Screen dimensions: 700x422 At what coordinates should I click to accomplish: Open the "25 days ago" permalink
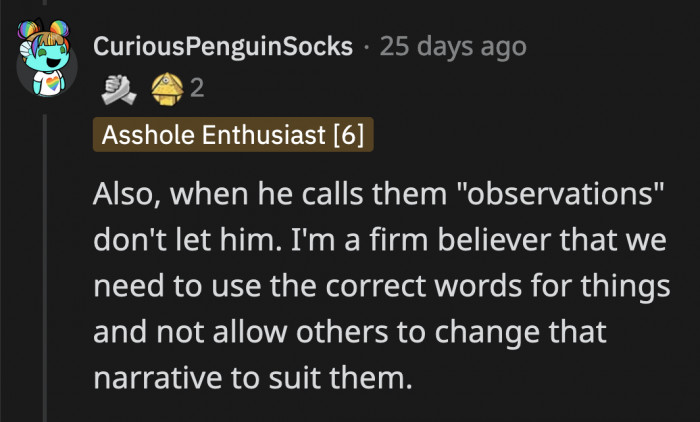pos(453,47)
